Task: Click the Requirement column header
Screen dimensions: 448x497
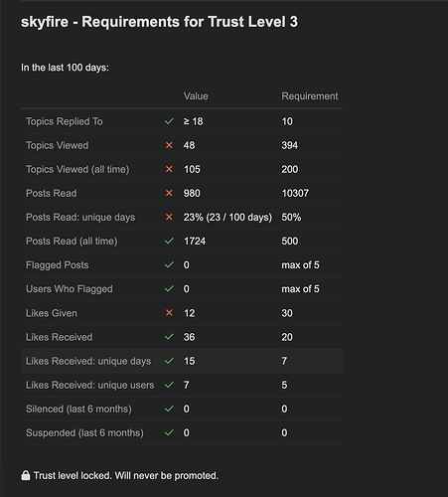Action: point(310,96)
